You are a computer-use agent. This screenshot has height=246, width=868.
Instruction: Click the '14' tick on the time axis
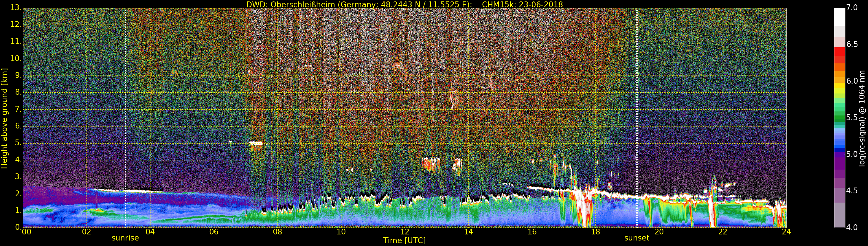point(468,232)
